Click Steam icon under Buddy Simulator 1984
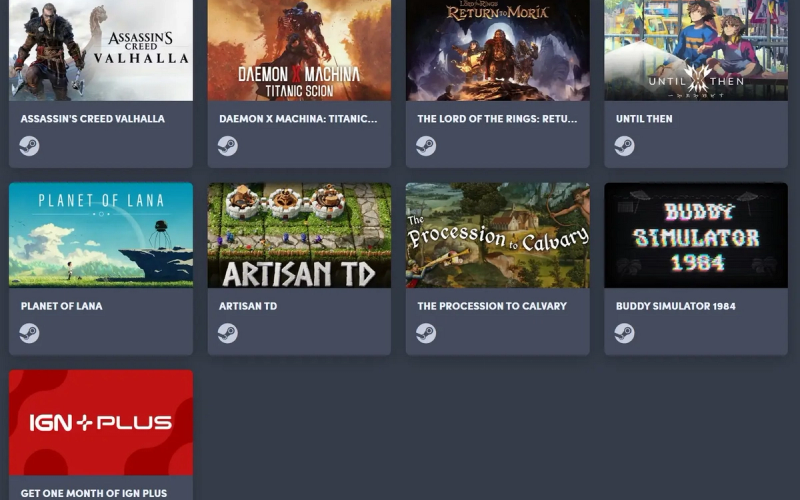 624,333
